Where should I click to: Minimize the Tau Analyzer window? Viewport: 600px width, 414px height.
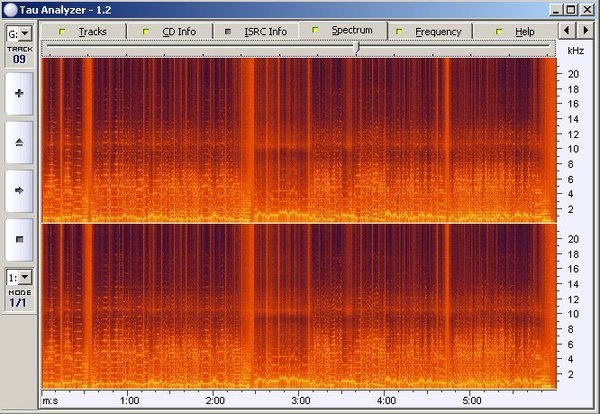click(x=556, y=10)
